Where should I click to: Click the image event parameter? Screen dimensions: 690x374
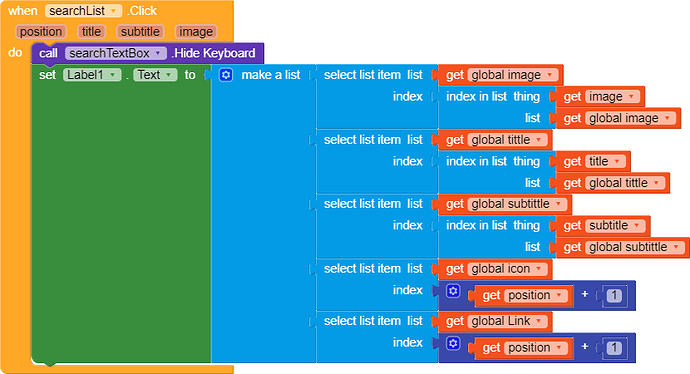tap(196, 32)
